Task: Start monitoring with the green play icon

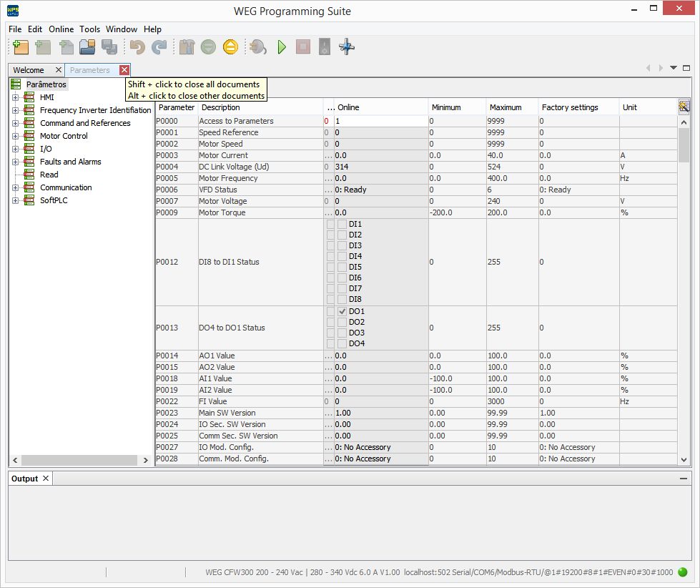Action: click(281, 46)
